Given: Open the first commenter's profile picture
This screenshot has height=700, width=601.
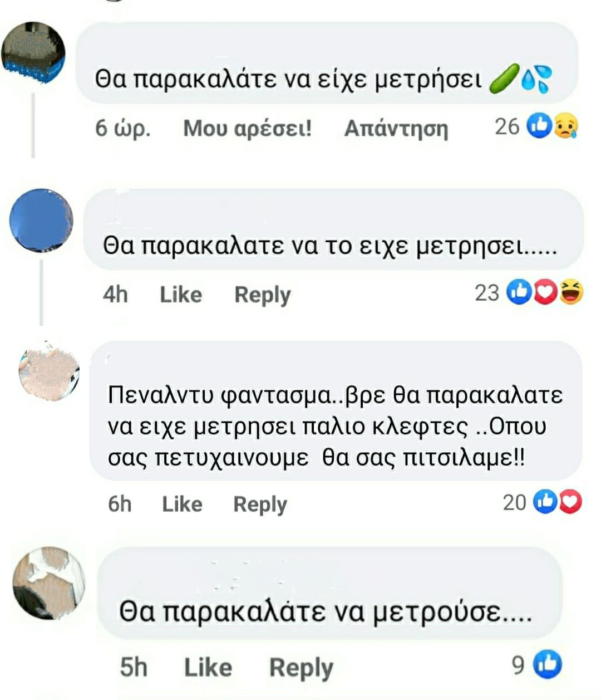Looking at the screenshot, I should (x=33, y=53).
